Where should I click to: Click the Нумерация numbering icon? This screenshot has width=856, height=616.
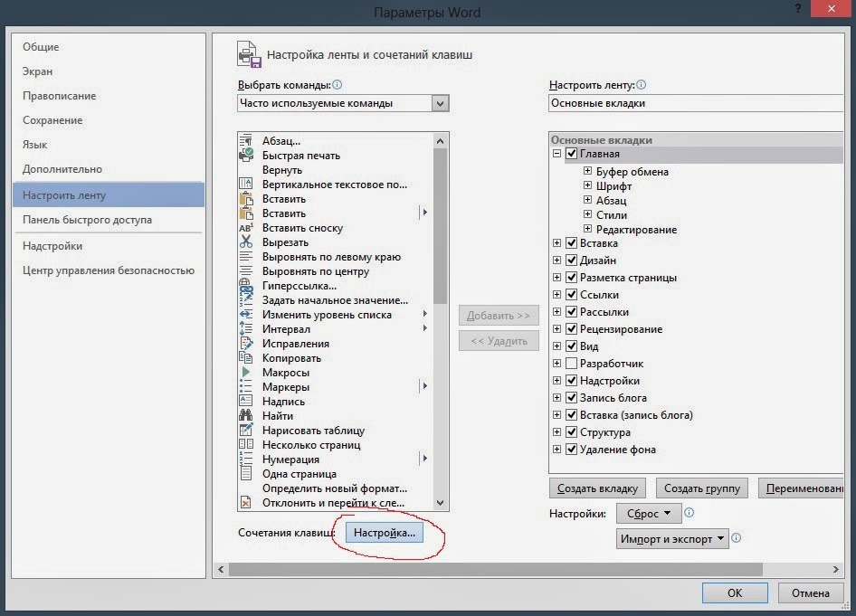coord(246,459)
